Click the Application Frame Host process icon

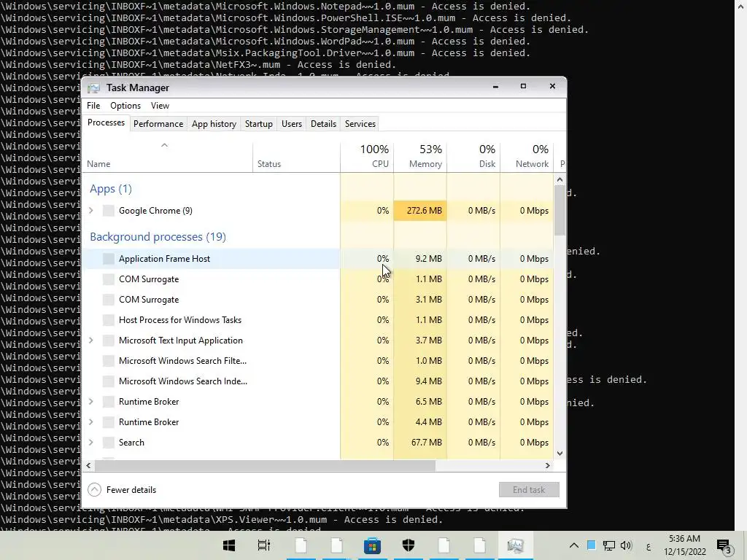click(x=109, y=259)
